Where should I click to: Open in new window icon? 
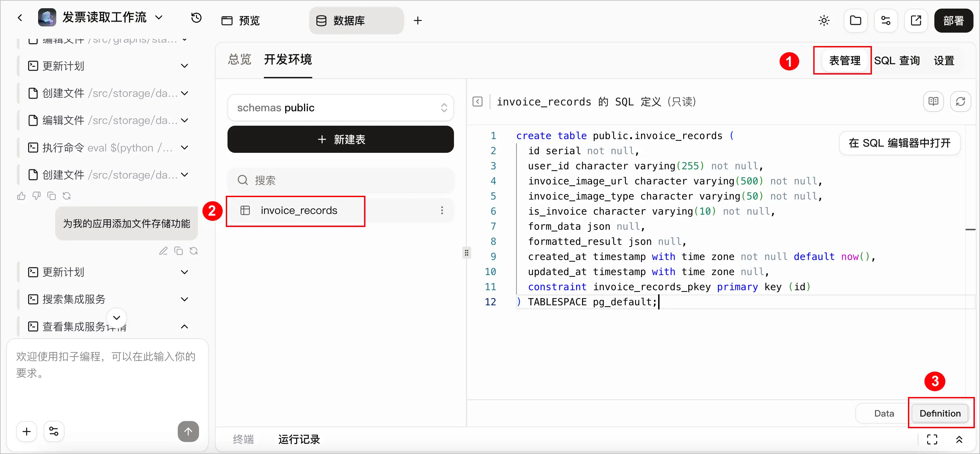pyautogui.click(x=916, y=21)
